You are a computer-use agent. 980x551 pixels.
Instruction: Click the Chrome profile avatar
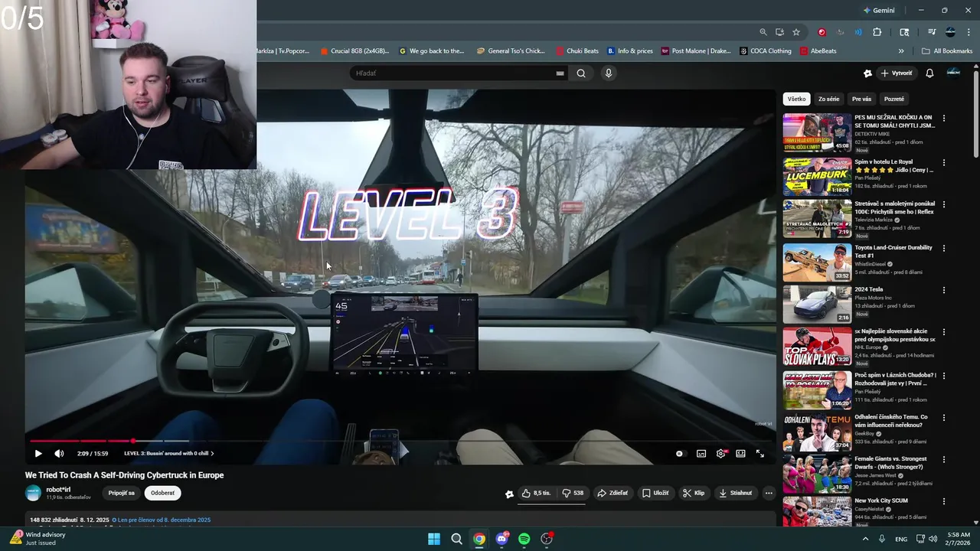tap(950, 32)
